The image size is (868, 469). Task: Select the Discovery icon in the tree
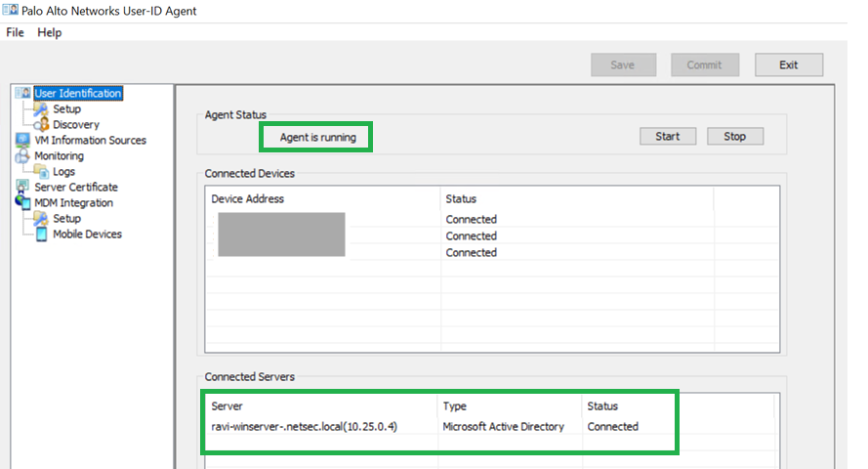click(41, 125)
